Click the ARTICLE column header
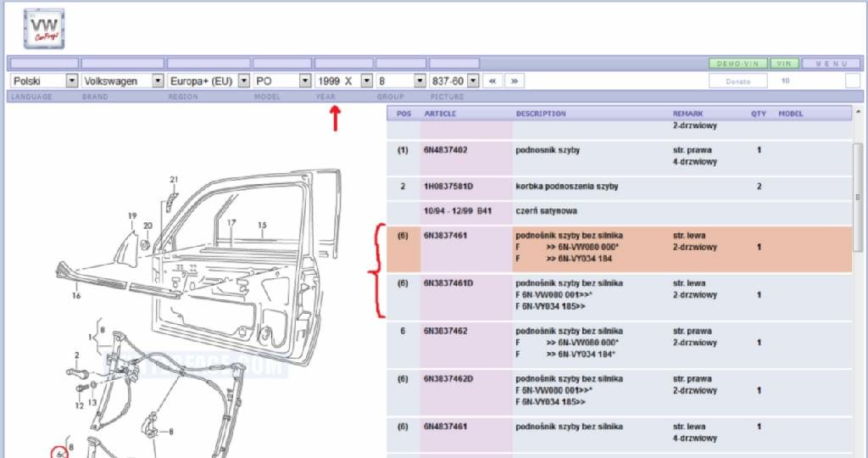 440,114
